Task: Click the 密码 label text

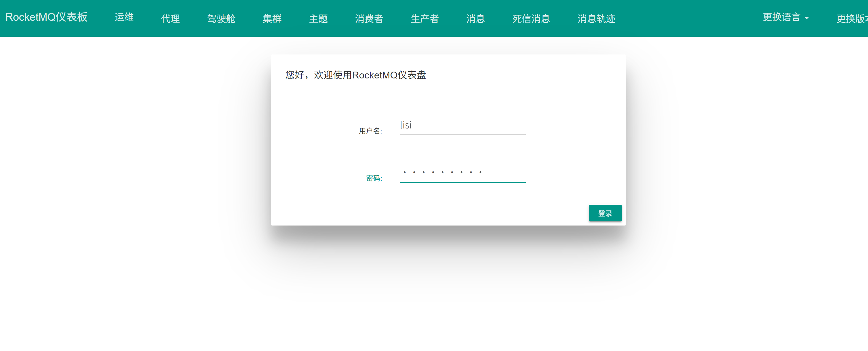Action: (x=374, y=178)
